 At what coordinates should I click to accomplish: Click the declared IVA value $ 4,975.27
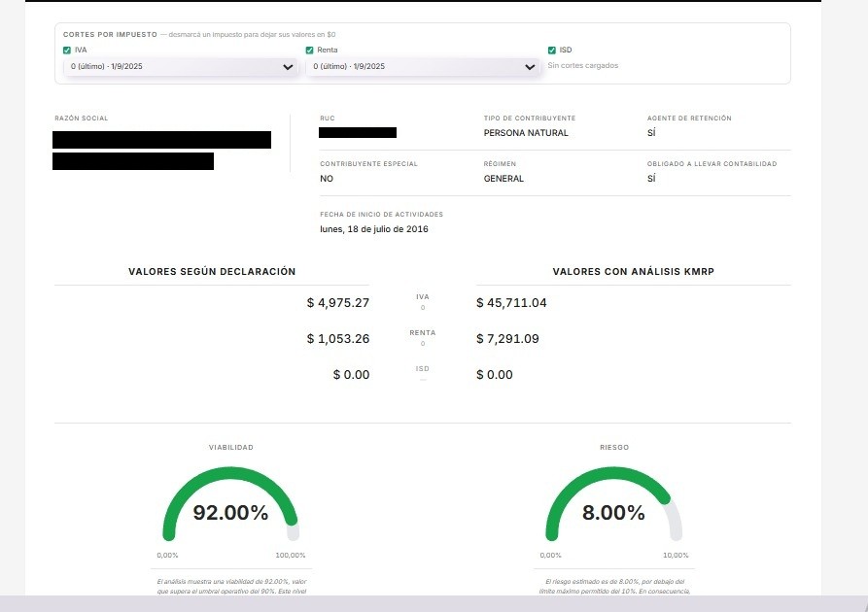pos(337,303)
